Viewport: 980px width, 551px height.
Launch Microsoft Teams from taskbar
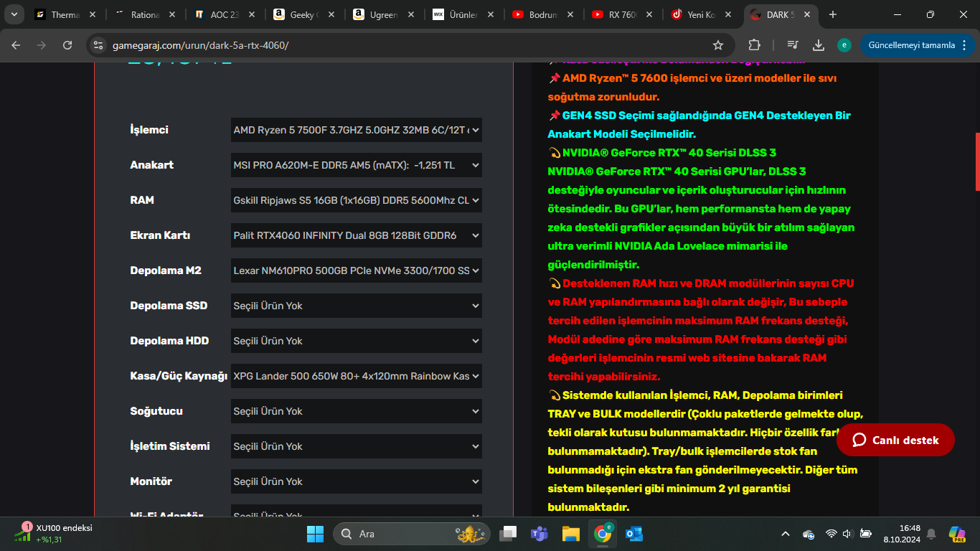click(x=540, y=534)
